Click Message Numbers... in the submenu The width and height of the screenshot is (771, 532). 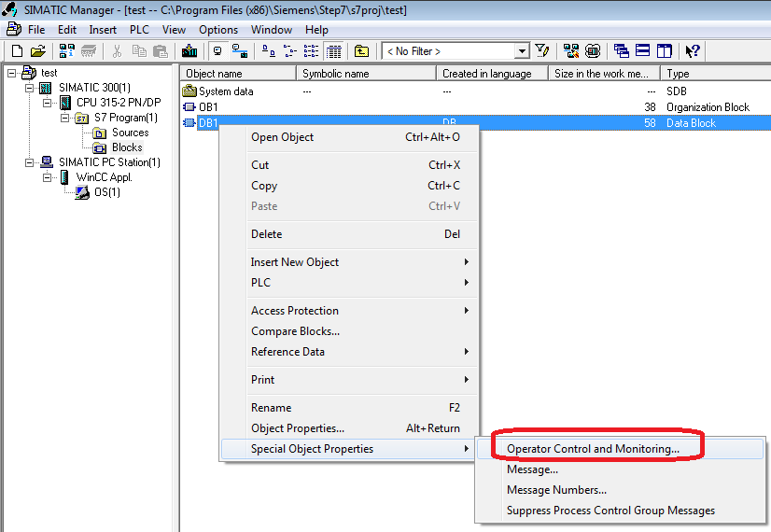point(620,490)
